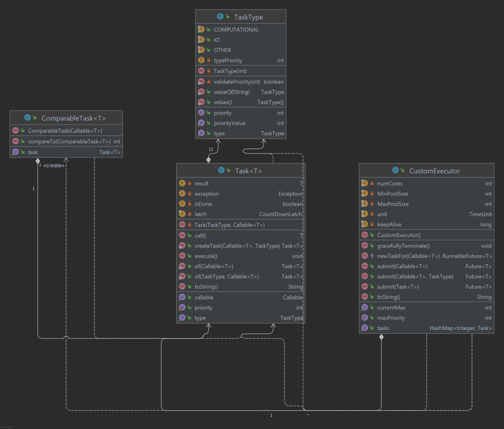The width and height of the screenshot is (504, 429).
Task: Select the method icon next to call()
Action: [x=182, y=235]
